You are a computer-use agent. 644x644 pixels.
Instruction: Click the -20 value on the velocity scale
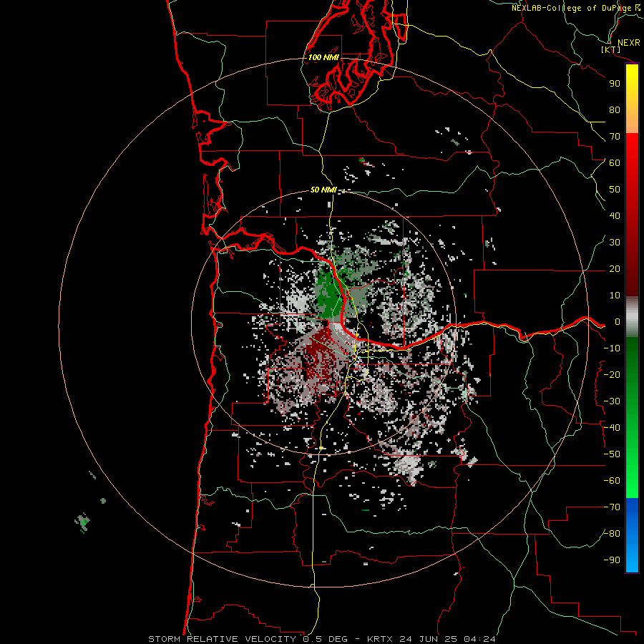(612, 374)
